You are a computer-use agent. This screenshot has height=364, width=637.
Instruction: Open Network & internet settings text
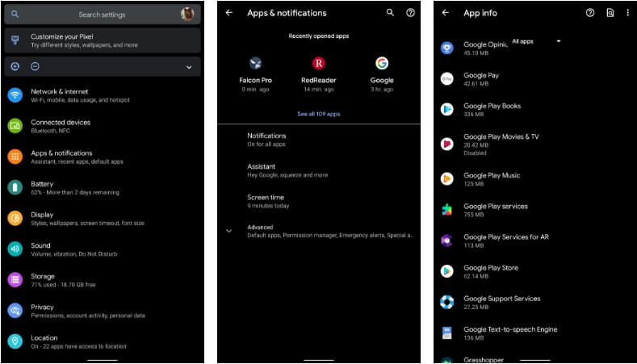81,95
